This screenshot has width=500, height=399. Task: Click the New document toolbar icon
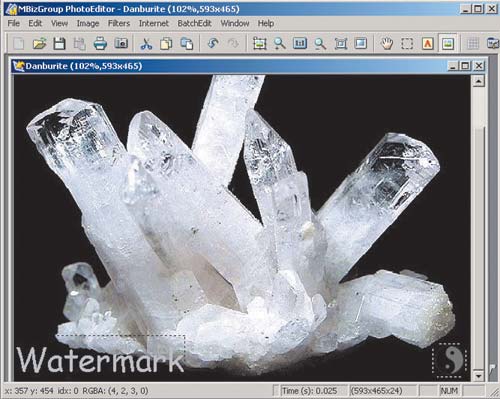[19, 43]
